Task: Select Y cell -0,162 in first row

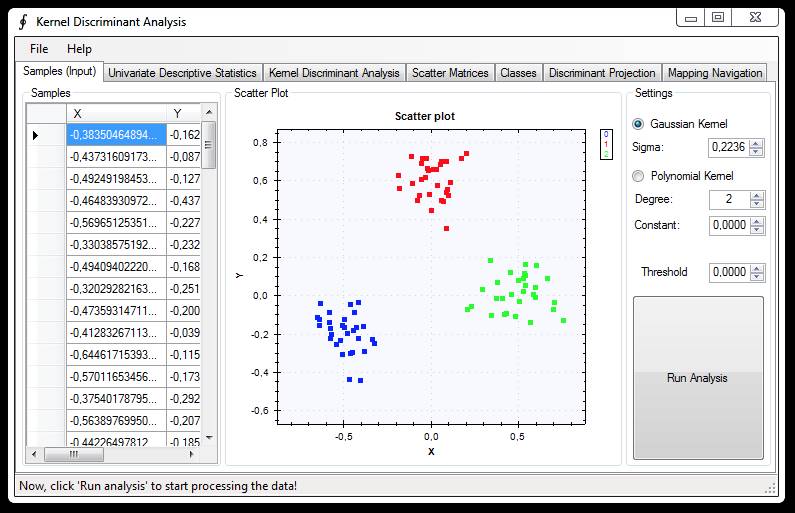Action: point(184,135)
